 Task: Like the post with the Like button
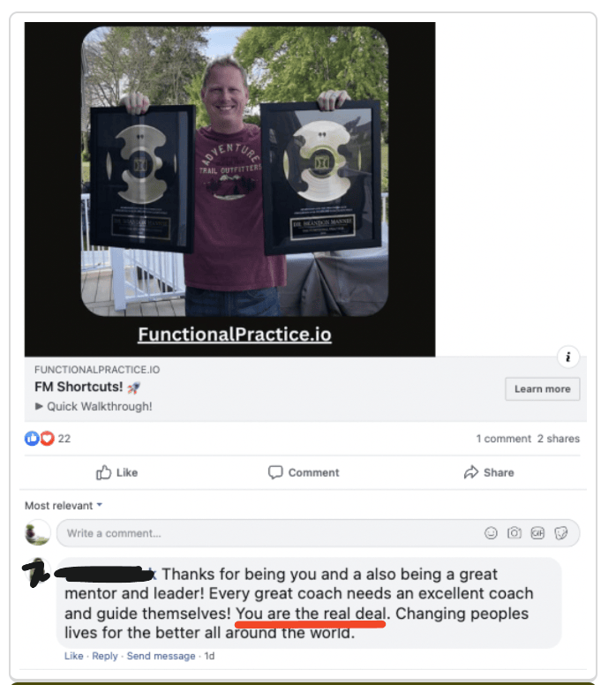pyautogui.click(x=116, y=472)
